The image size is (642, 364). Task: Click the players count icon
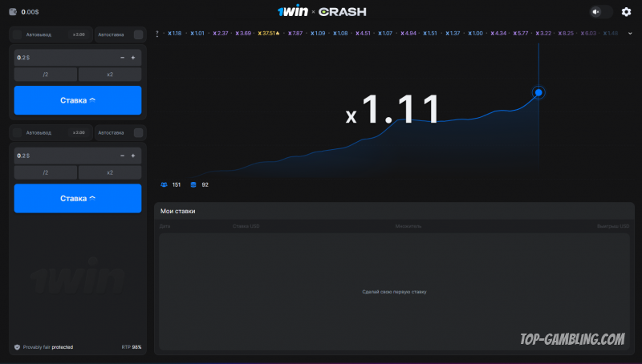(x=164, y=184)
